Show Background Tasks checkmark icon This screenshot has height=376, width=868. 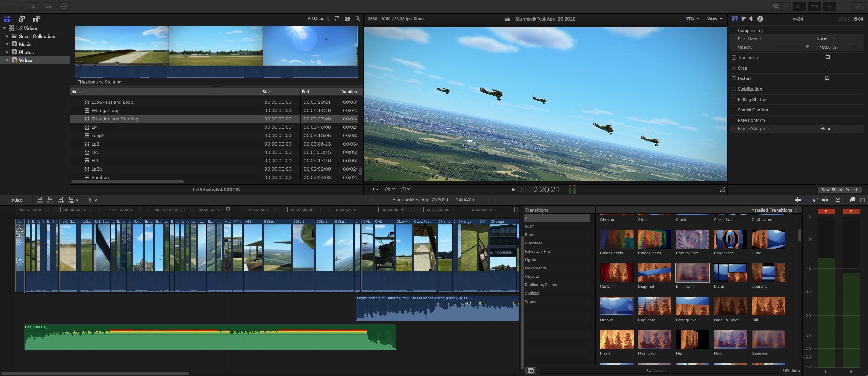click(64, 6)
